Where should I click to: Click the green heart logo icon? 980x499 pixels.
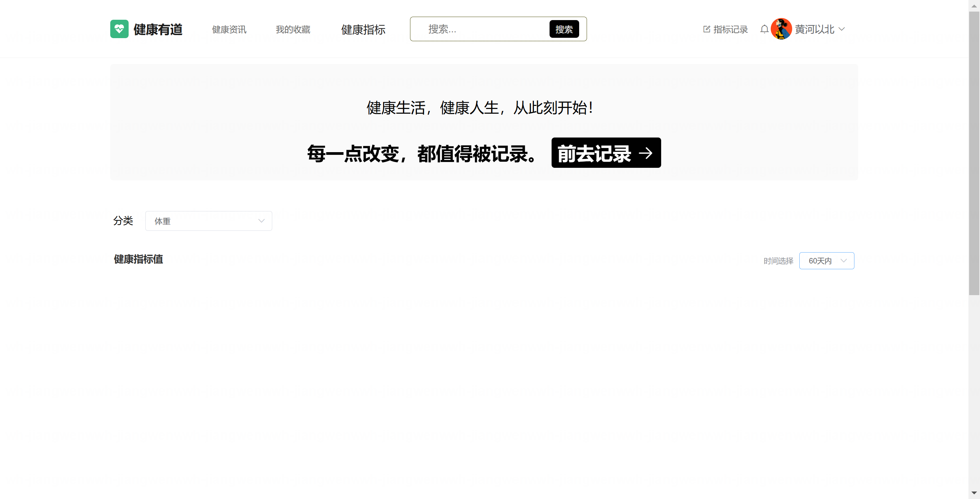click(x=119, y=29)
